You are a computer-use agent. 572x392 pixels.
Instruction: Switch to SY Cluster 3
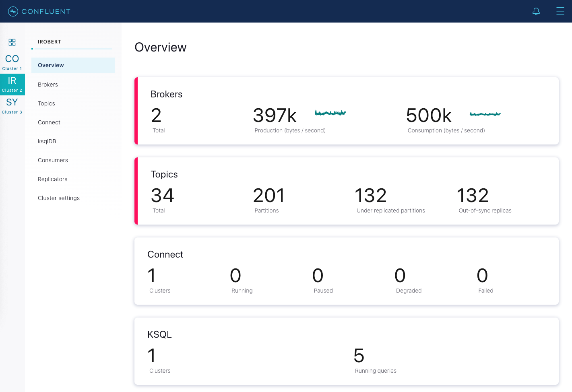[x=12, y=106]
